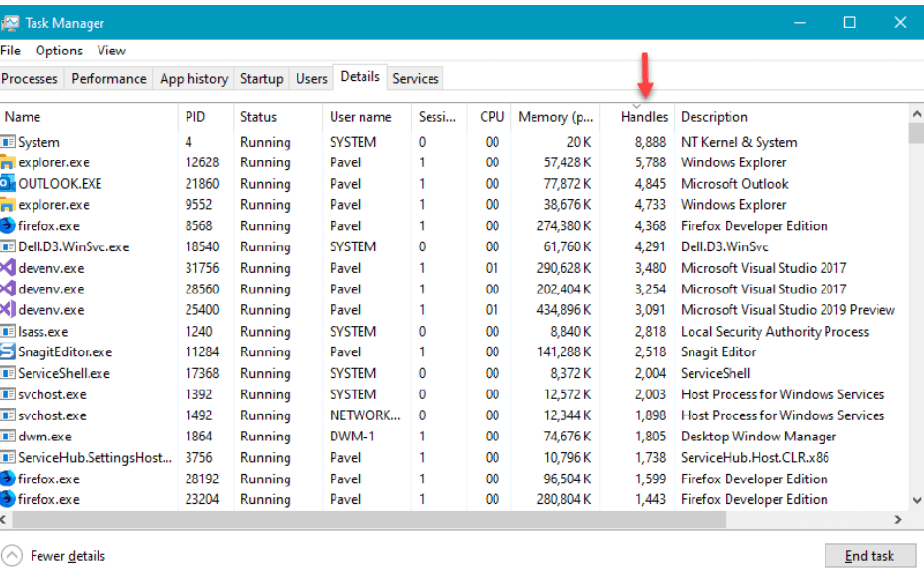Click the vertical scrollbar down arrow

[916, 500]
